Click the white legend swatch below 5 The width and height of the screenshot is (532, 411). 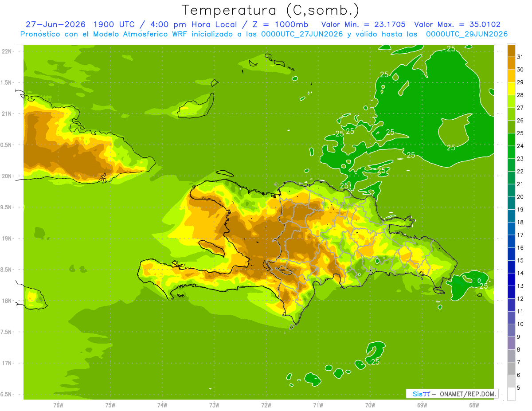pyautogui.click(x=511, y=394)
